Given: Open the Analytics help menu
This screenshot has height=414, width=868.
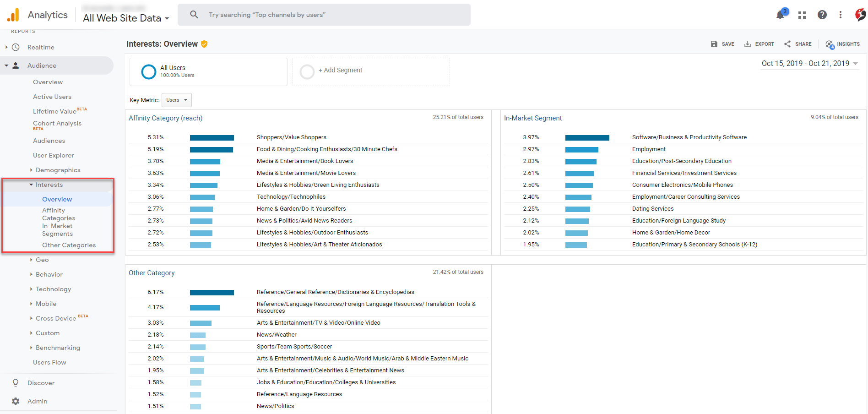Looking at the screenshot, I should (x=822, y=15).
